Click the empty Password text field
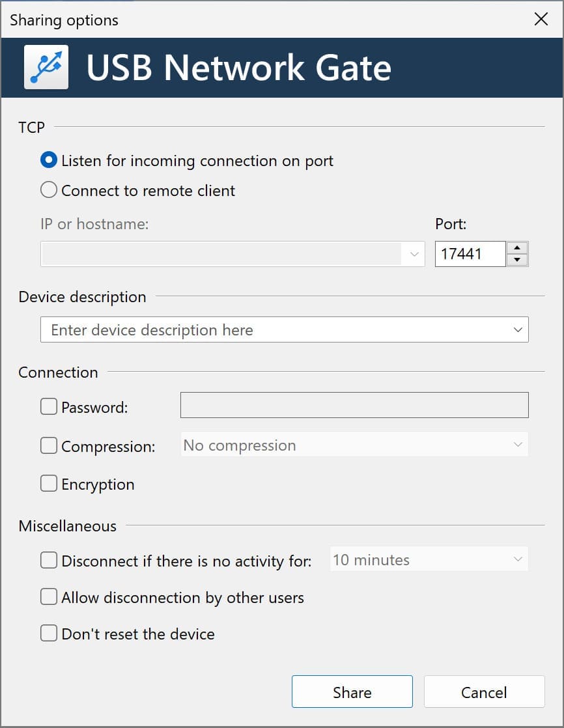This screenshot has width=564, height=728. (354, 405)
